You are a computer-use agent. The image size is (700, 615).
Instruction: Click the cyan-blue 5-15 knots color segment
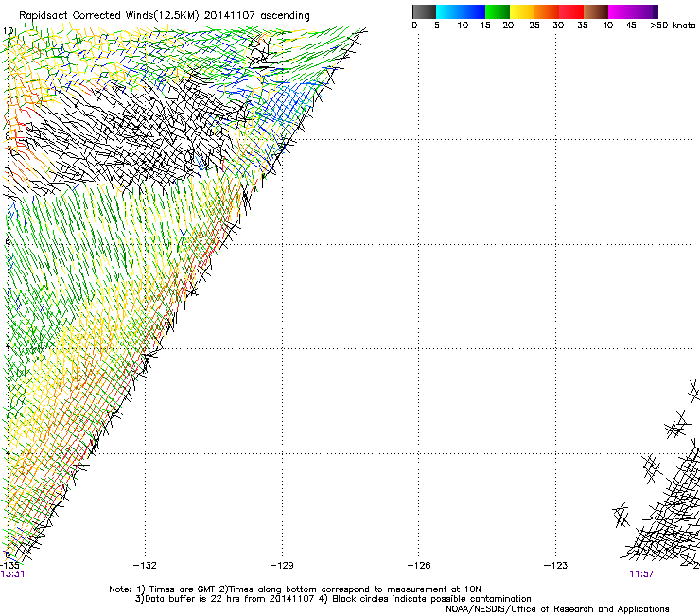(x=461, y=11)
